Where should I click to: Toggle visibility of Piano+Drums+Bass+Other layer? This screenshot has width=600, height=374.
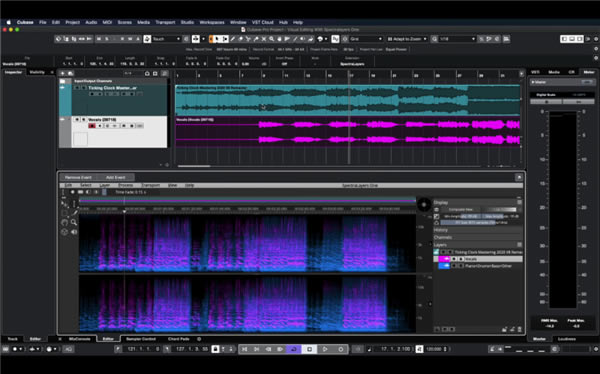(454, 266)
